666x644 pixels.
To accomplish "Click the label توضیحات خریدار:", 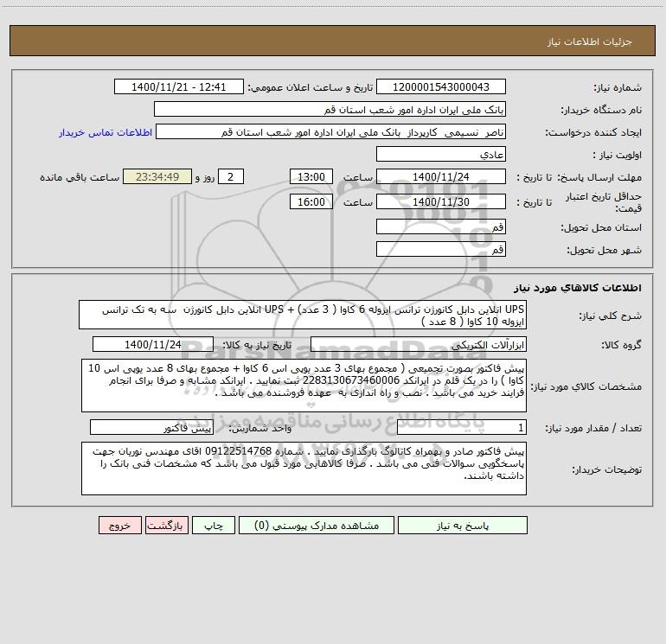I will click(x=607, y=469).
